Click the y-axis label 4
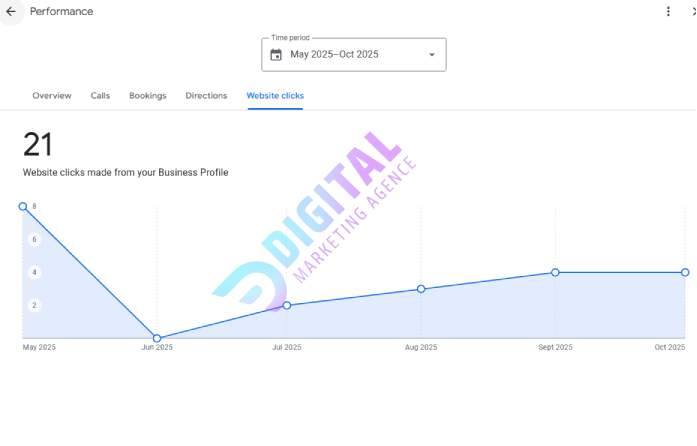The image size is (697, 446). pyautogui.click(x=34, y=272)
